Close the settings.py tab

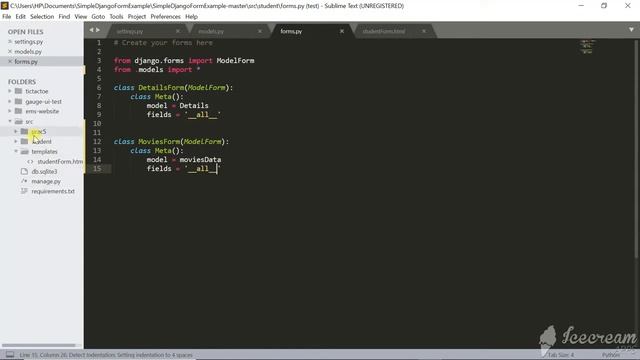178,31
